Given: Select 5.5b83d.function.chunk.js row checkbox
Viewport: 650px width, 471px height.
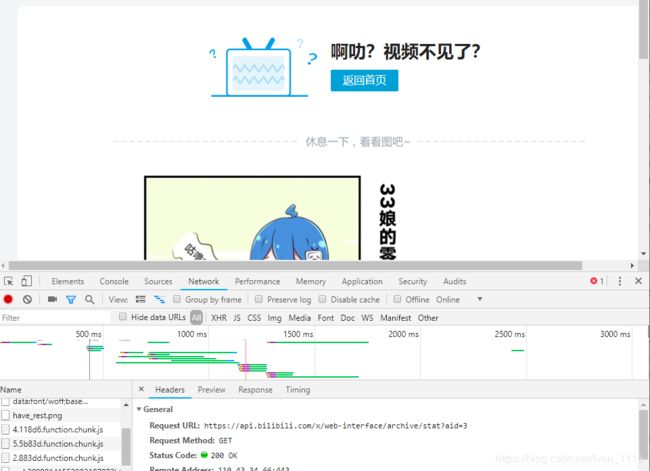Looking at the screenshot, I should 5,444.
